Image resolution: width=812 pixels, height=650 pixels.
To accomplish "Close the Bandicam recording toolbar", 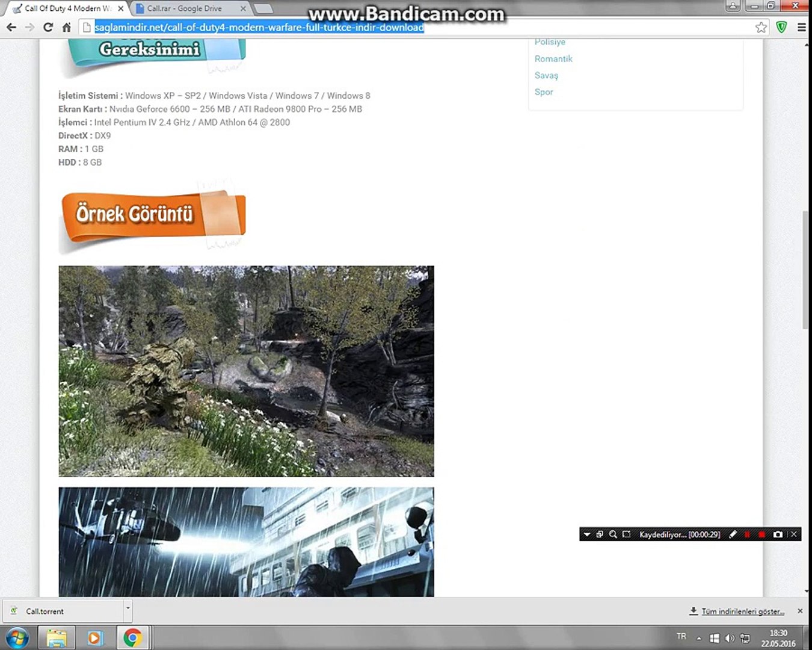I will click(794, 534).
